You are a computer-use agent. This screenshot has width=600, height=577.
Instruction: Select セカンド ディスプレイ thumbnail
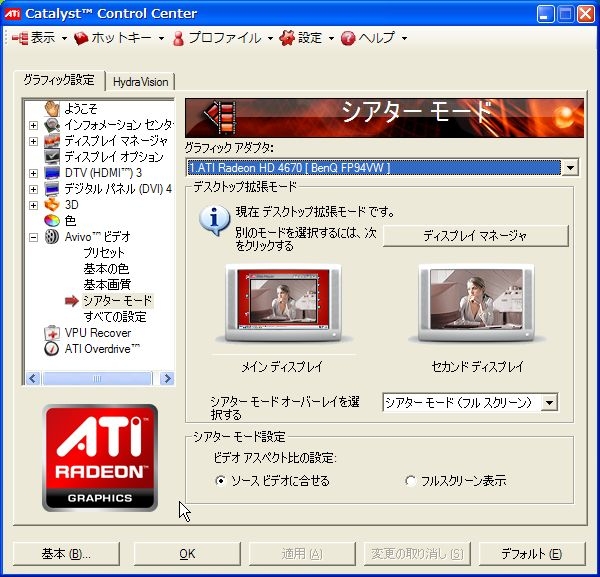tap(476, 303)
